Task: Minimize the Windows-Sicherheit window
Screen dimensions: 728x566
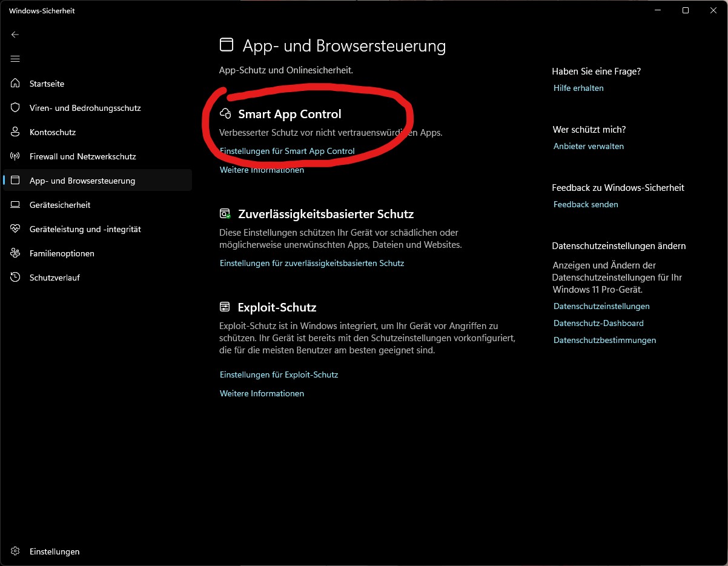Action: [x=658, y=10]
